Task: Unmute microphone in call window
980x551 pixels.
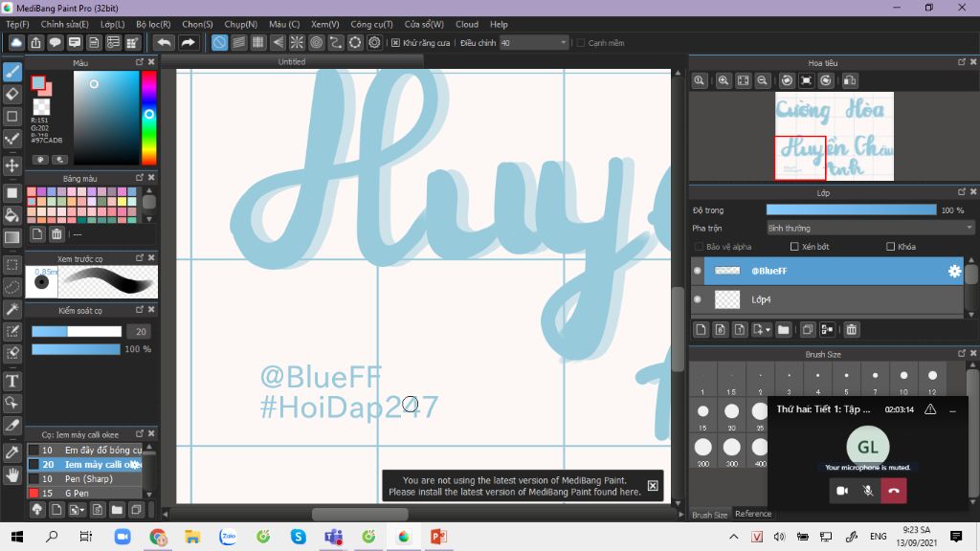Action: [868, 491]
